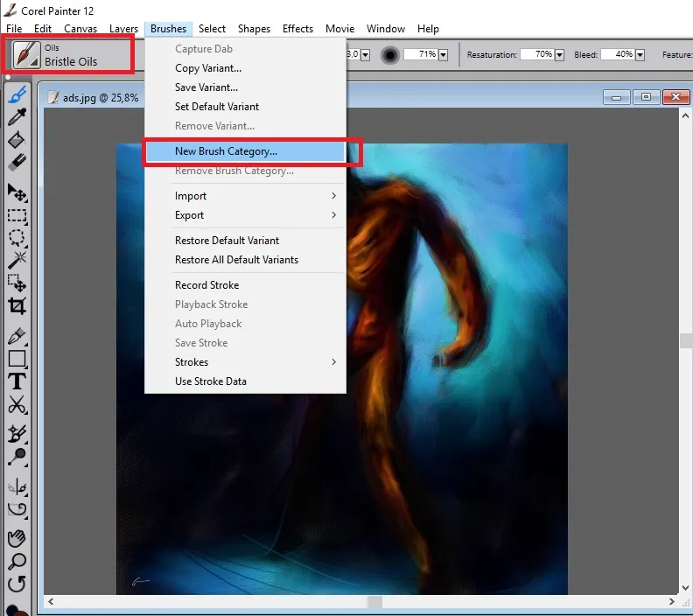693x616 pixels.
Task: Select the Dropper tool
Action: pyautogui.click(x=17, y=117)
